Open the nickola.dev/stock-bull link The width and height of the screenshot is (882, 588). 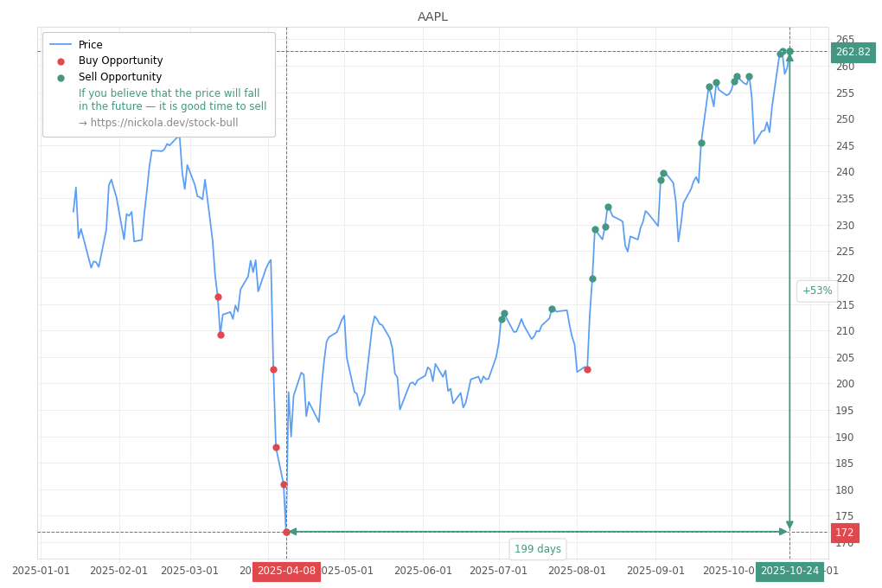(x=158, y=123)
